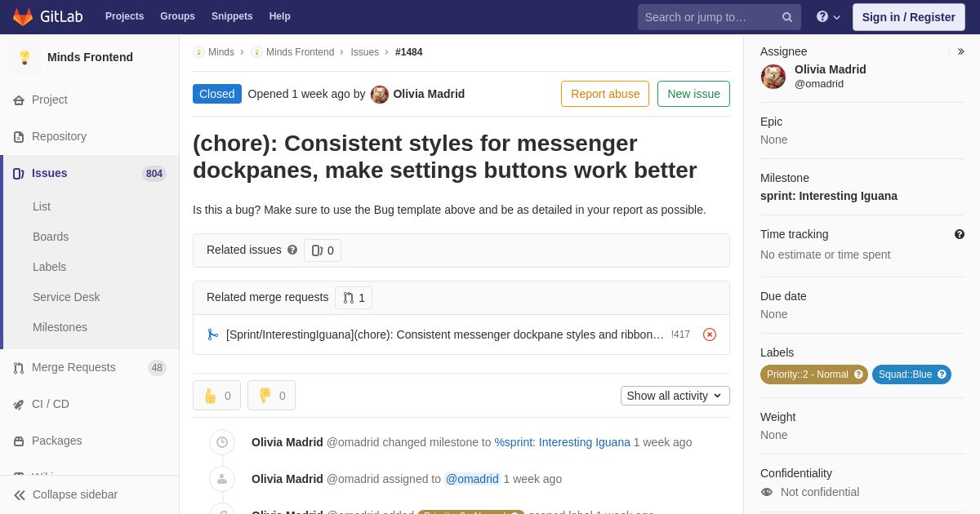
Task: Click the merge request branch icon
Action: click(x=213, y=335)
